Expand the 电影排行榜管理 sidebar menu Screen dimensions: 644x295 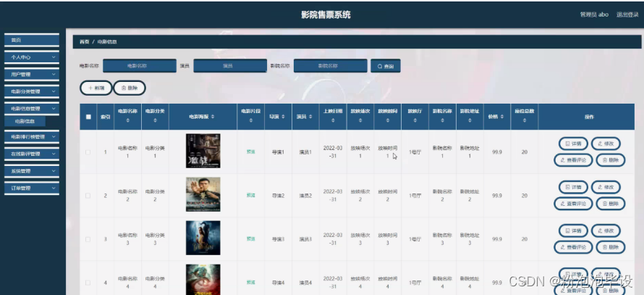pos(32,137)
